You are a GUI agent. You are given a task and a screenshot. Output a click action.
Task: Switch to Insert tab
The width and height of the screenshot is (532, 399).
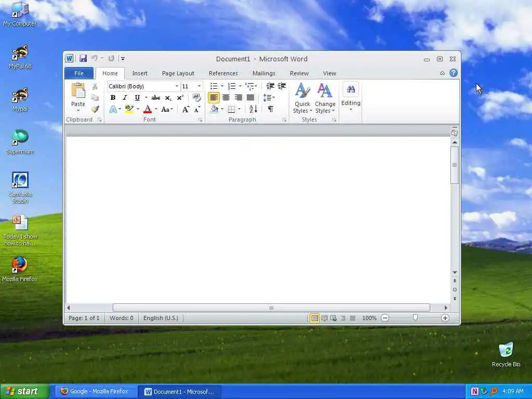click(x=140, y=73)
